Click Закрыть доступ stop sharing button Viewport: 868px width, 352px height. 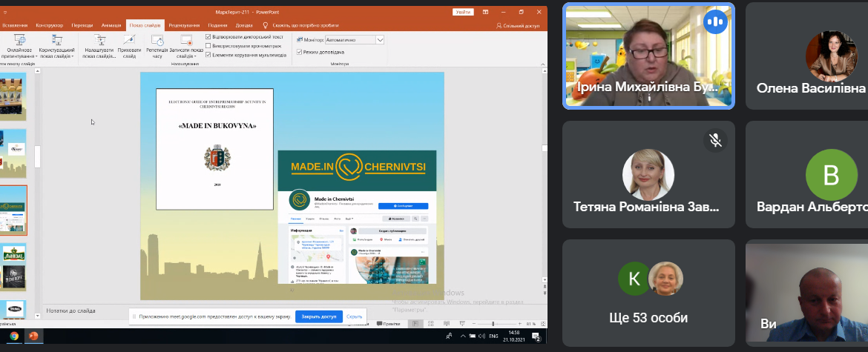click(x=319, y=316)
